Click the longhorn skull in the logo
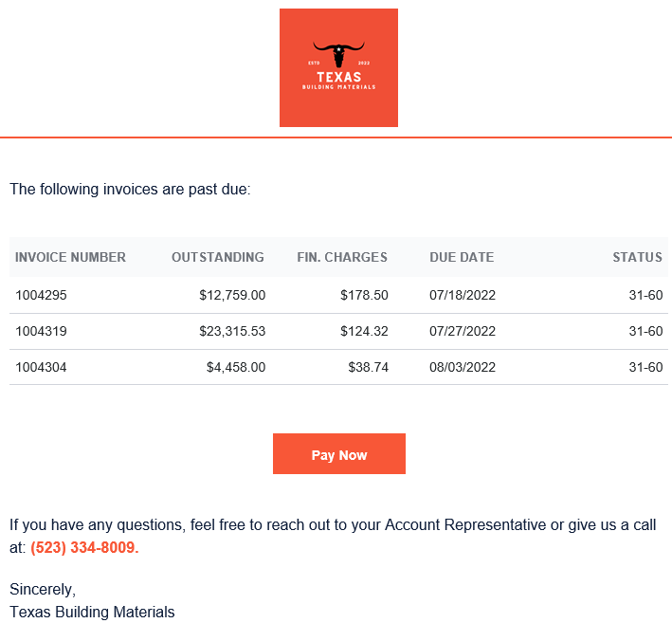672x623 pixels. pyautogui.click(x=338, y=54)
